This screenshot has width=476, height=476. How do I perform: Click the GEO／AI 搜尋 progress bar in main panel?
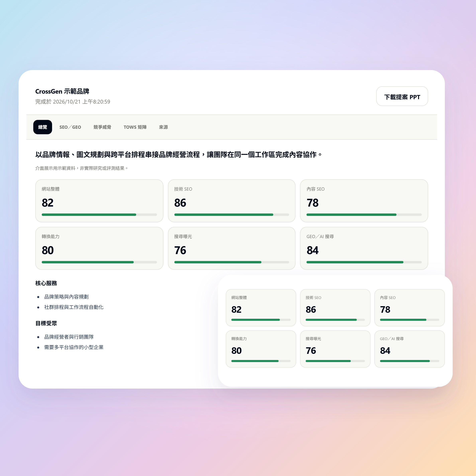point(364,262)
